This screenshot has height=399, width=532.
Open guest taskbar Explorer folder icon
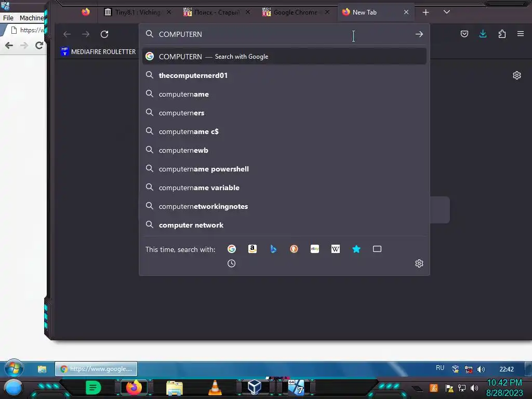tap(42, 369)
